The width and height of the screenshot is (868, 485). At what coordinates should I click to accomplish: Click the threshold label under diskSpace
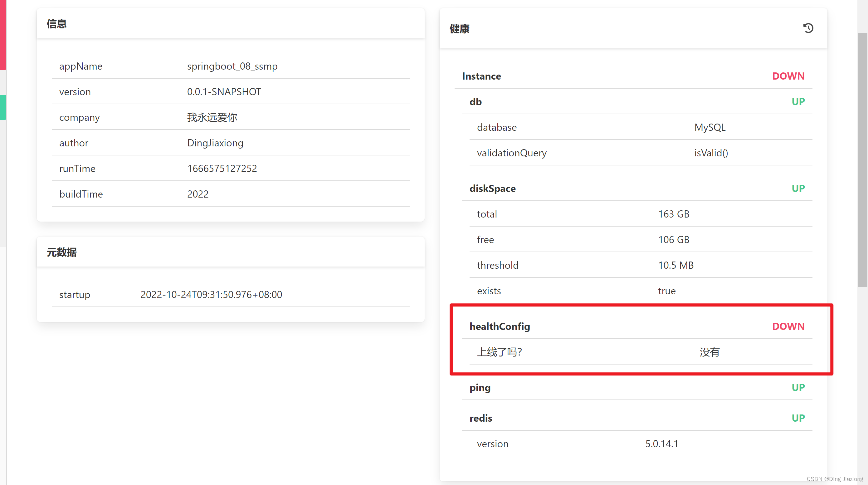coord(498,265)
